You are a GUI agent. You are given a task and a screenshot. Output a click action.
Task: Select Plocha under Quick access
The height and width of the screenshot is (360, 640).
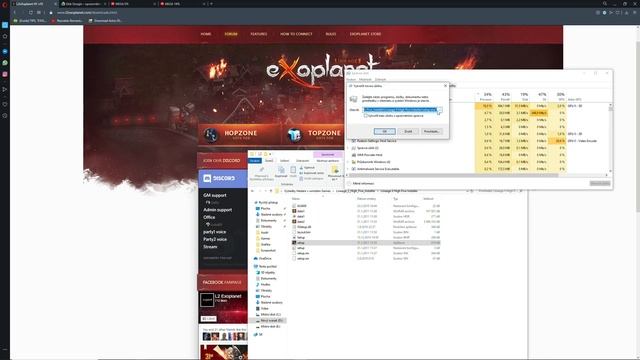point(265,209)
